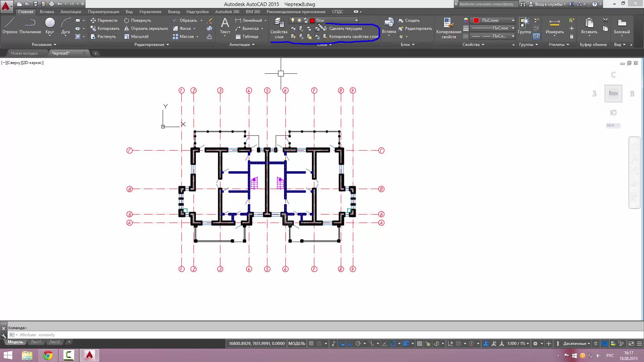
Task: Choose the Текст text tool
Action: 225,26
